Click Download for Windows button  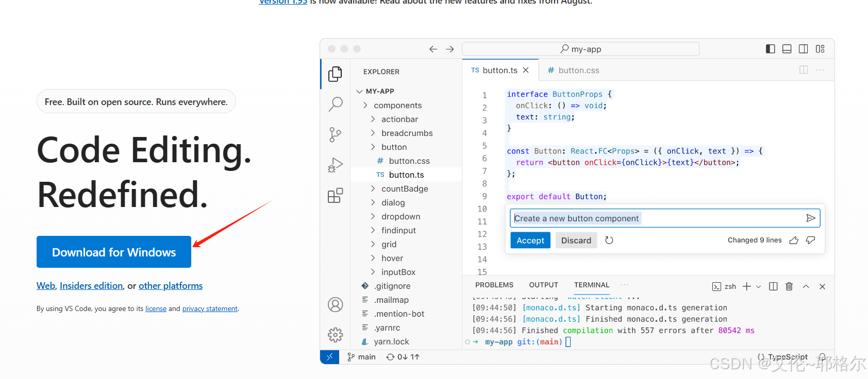pyautogui.click(x=114, y=252)
